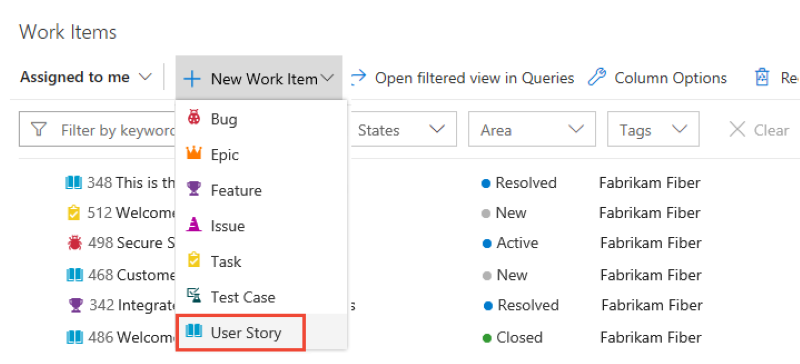
Task: Open work item 342 Integrate
Action: point(133,305)
